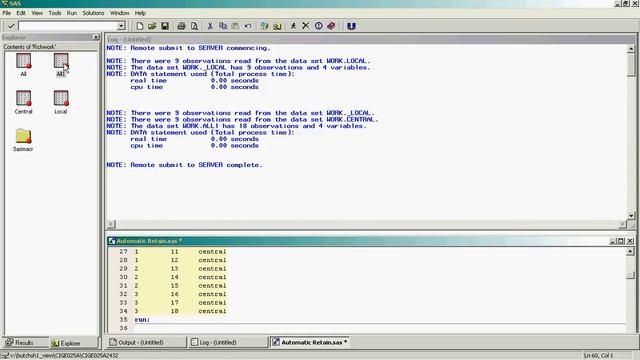Click the Ln 60, Col 1 status indicator
The image size is (640, 360).
598,356
